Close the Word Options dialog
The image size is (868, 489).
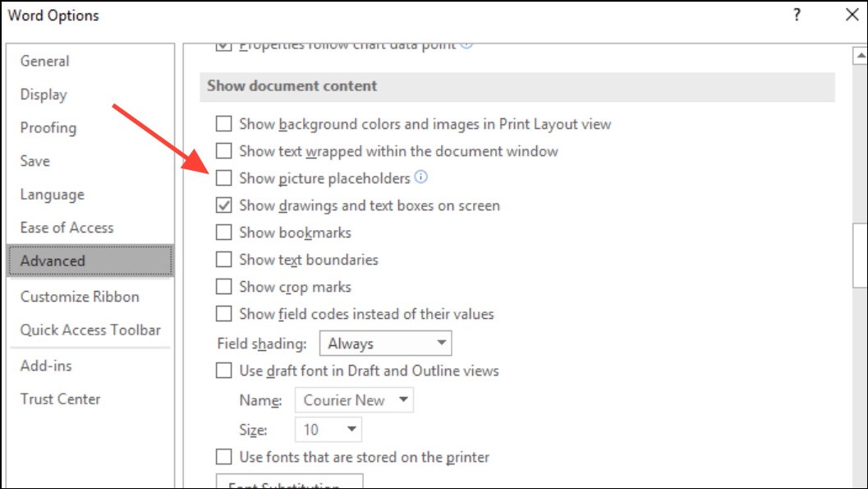[851, 15]
